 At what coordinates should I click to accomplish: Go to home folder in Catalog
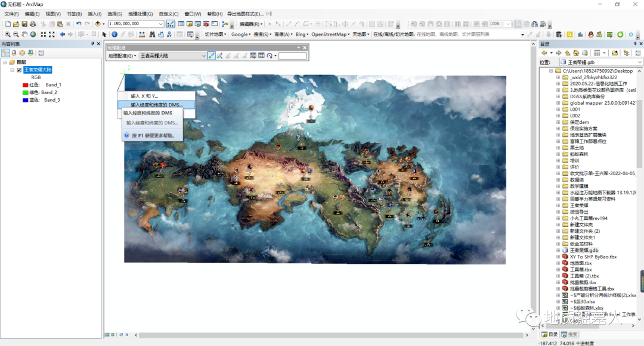click(576, 53)
